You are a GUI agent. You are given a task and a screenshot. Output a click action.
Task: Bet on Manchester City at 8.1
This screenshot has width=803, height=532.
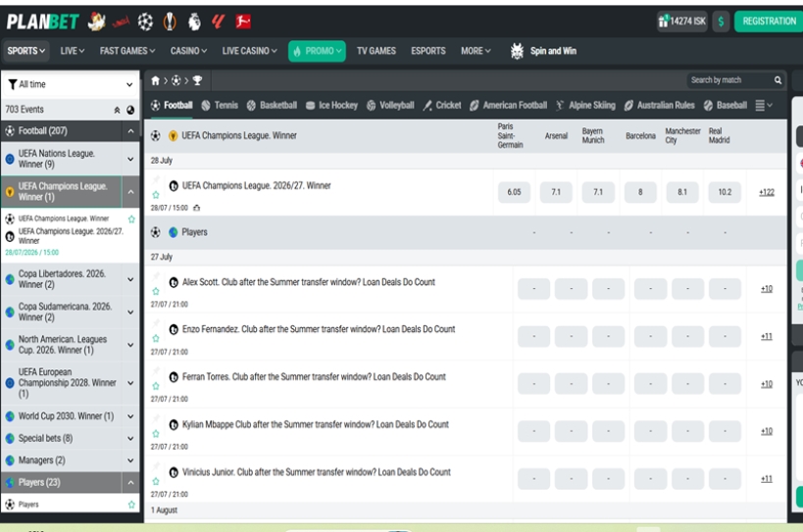(x=682, y=192)
